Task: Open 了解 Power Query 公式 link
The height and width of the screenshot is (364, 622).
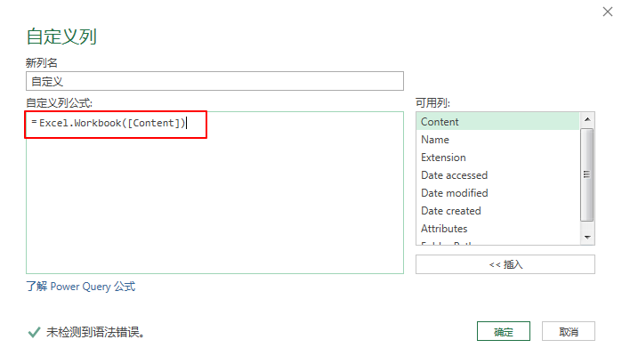Action: pyautogui.click(x=81, y=287)
